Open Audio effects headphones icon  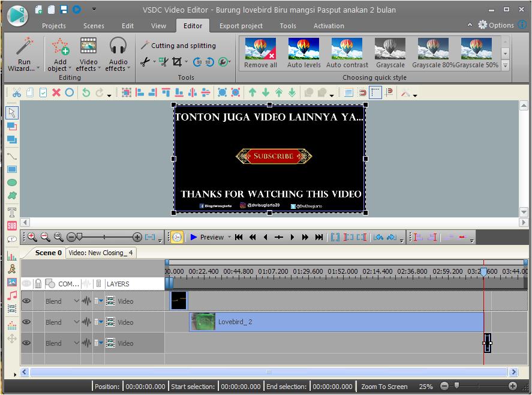click(118, 46)
